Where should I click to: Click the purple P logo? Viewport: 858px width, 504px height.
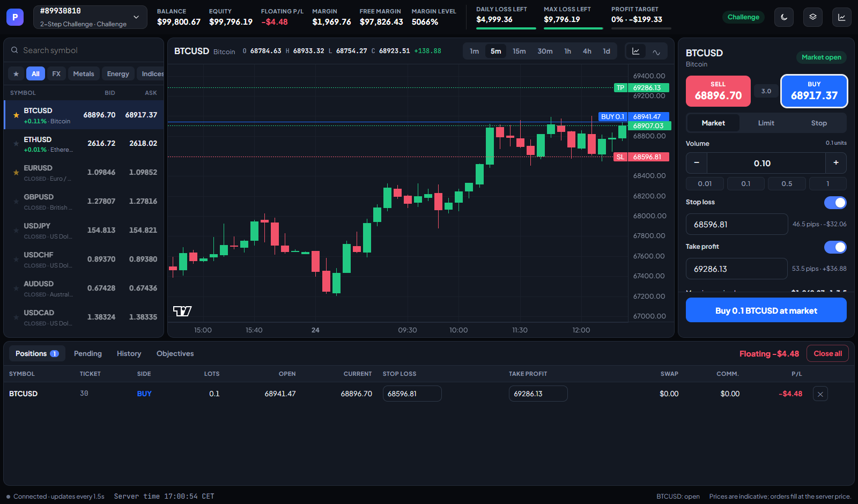[x=15, y=17]
